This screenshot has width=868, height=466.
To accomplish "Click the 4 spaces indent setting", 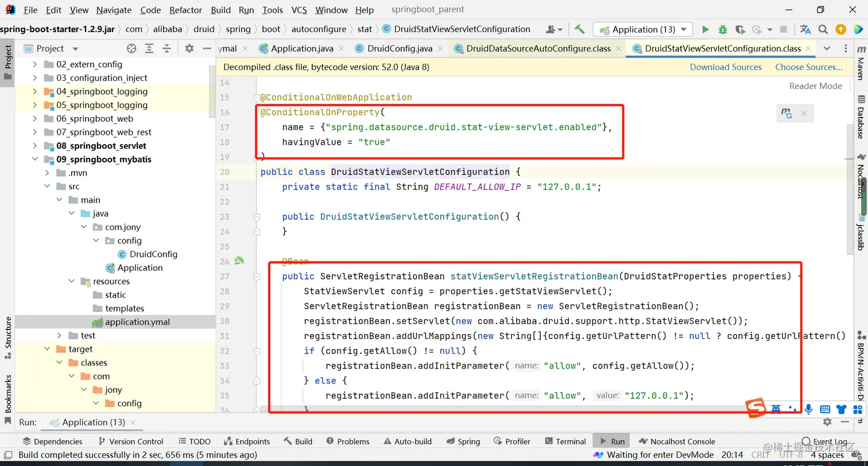I will pos(827,455).
